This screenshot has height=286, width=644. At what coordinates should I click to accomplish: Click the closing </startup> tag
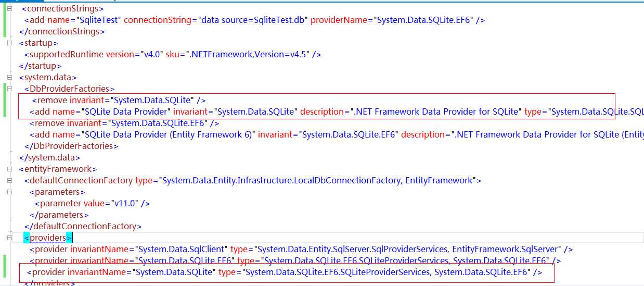(41, 66)
